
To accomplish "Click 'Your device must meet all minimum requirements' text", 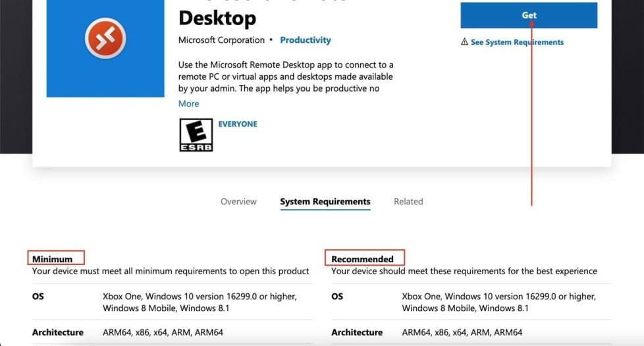I will 171,272.
